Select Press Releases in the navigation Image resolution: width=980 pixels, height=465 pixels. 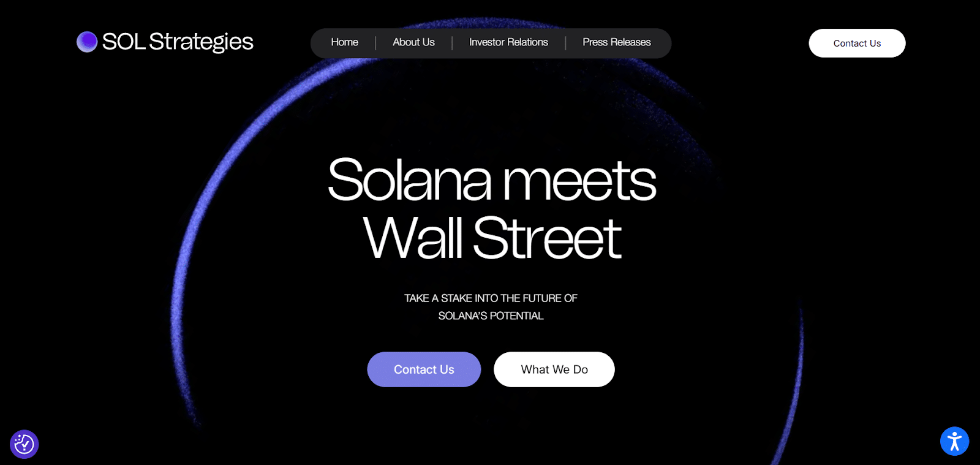[x=616, y=42]
